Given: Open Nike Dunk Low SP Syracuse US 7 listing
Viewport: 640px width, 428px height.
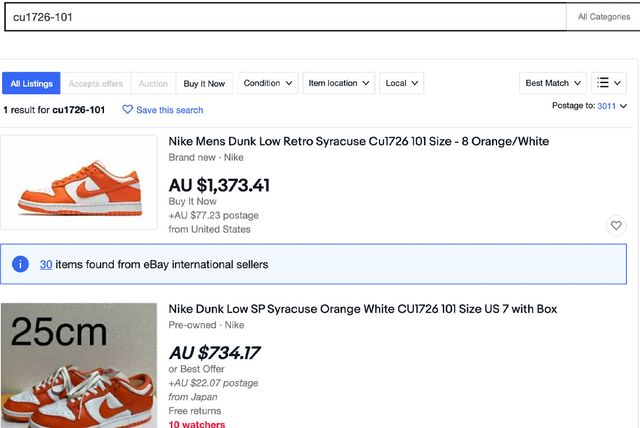Looking at the screenshot, I should (x=362, y=309).
